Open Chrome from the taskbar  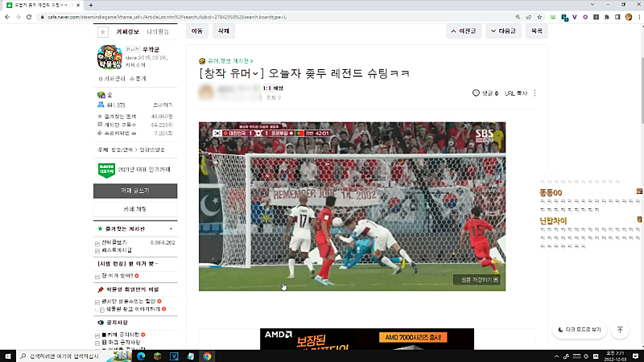click(207, 356)
